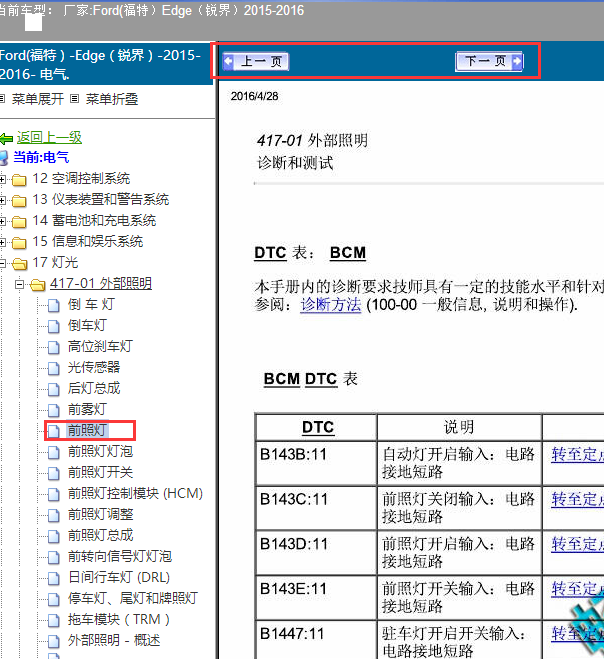Go to the previous page (上一页)
604x659 pixels.
click(x=256, y=61)
